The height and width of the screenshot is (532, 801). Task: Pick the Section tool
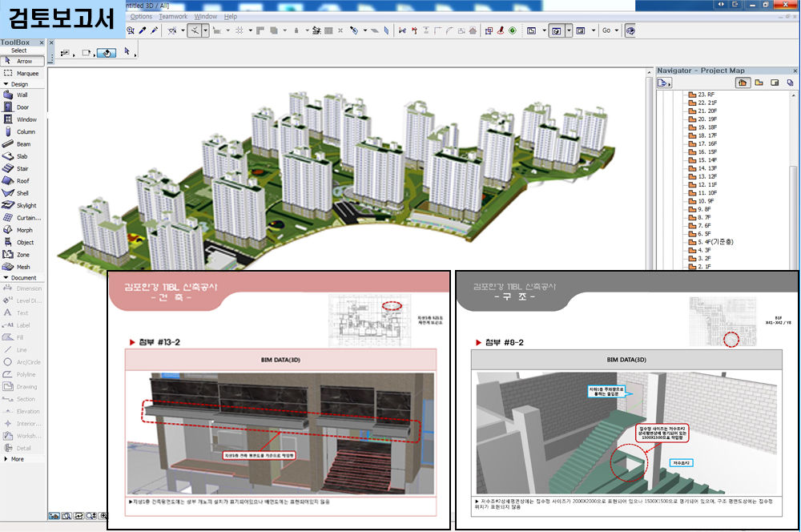[22, 399]
